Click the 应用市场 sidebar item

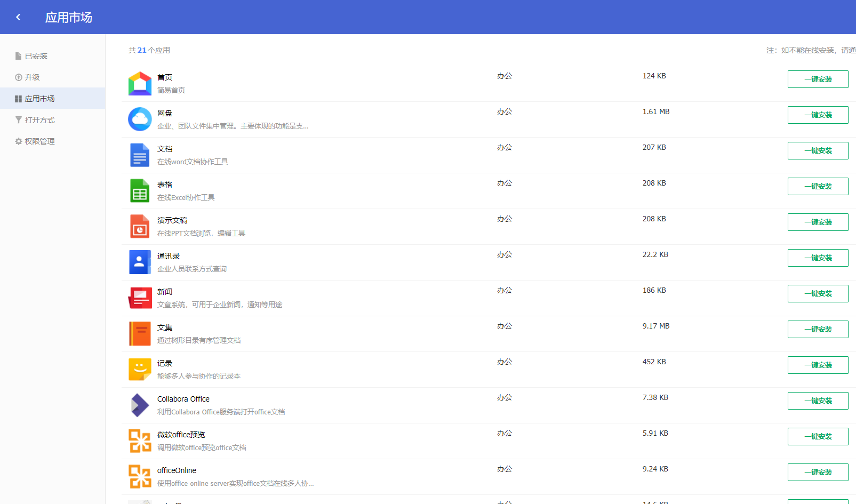click(39, 99)
